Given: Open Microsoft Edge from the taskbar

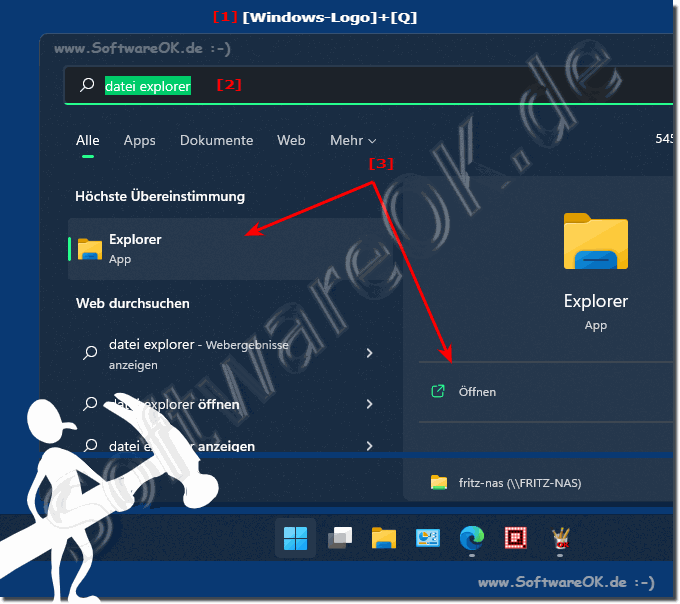Looking at the screenshot, I should (x=472, y=538).
